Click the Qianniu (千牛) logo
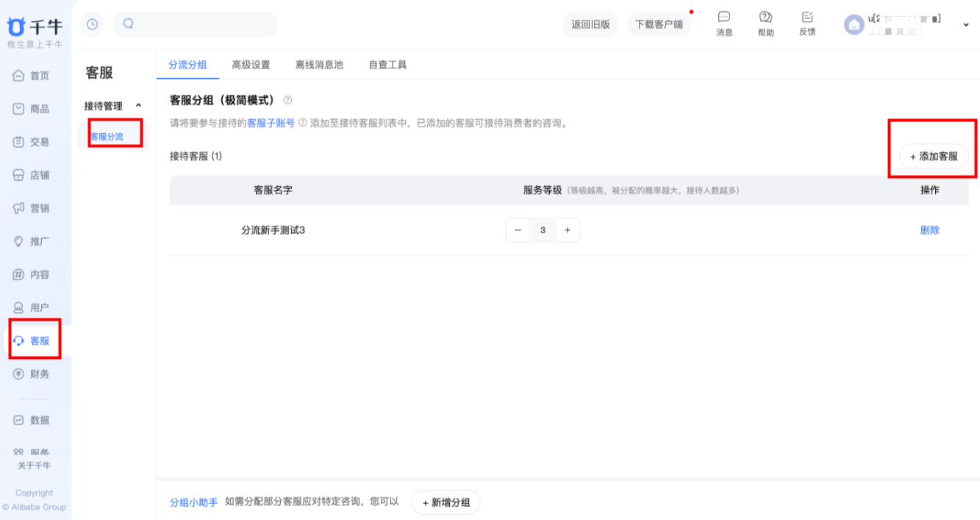 click(35, 27)
